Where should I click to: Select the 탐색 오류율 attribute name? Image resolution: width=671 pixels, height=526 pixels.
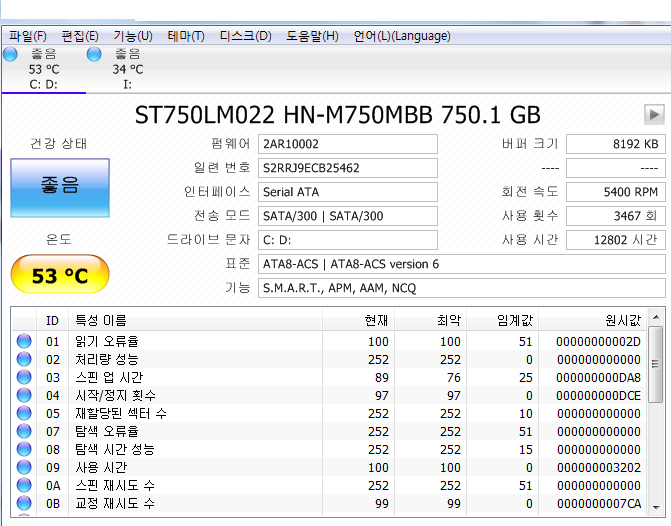tap(107, 431)
